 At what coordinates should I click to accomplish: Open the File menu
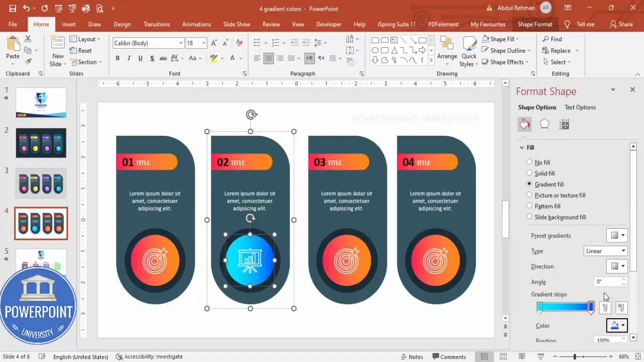click(x=13, y=24)
